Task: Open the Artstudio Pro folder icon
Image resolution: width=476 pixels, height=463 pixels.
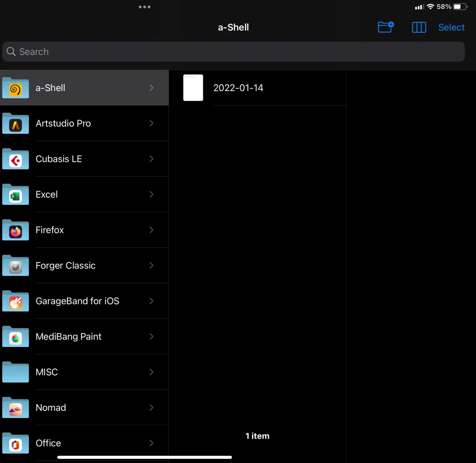Action: (x=16, y=123)
